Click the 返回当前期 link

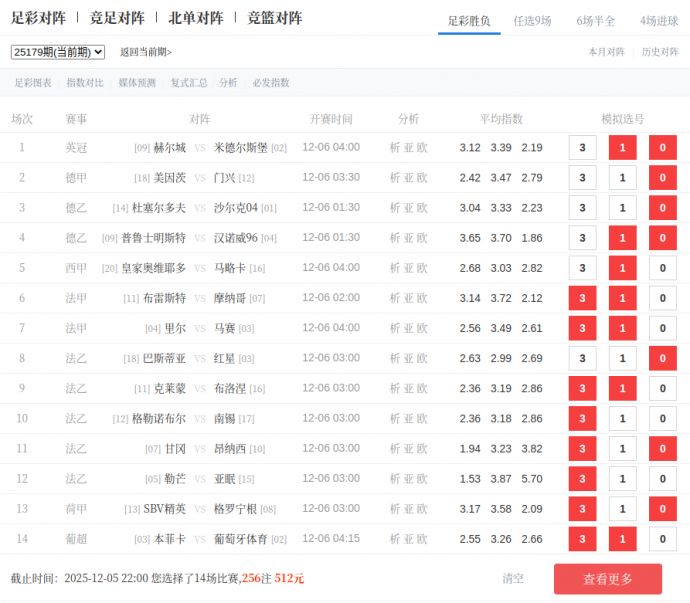pos(146,52)
